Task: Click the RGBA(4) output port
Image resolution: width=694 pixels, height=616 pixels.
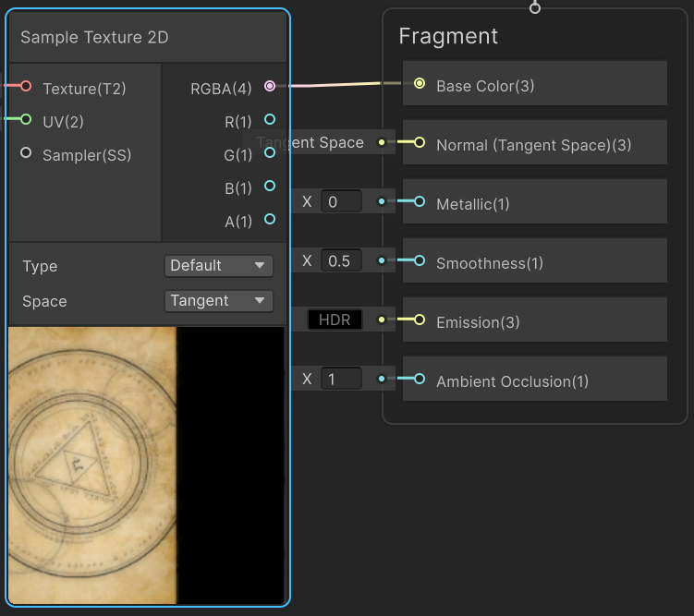Action: coord(270,86)
